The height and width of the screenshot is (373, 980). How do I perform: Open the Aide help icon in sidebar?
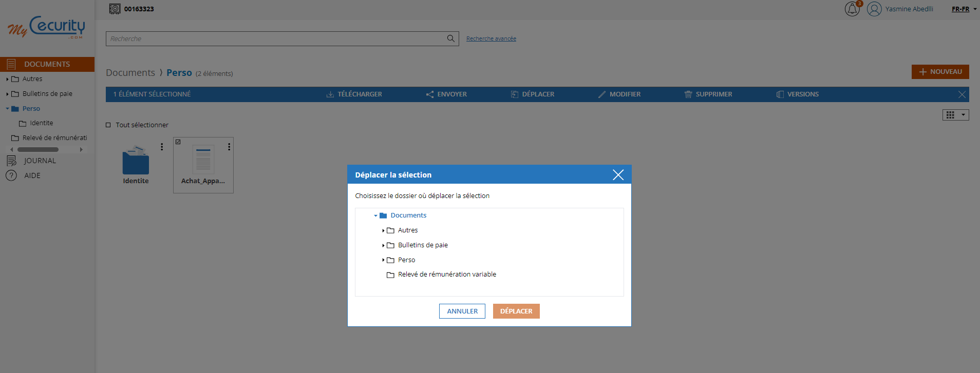(x=11, y=175)
